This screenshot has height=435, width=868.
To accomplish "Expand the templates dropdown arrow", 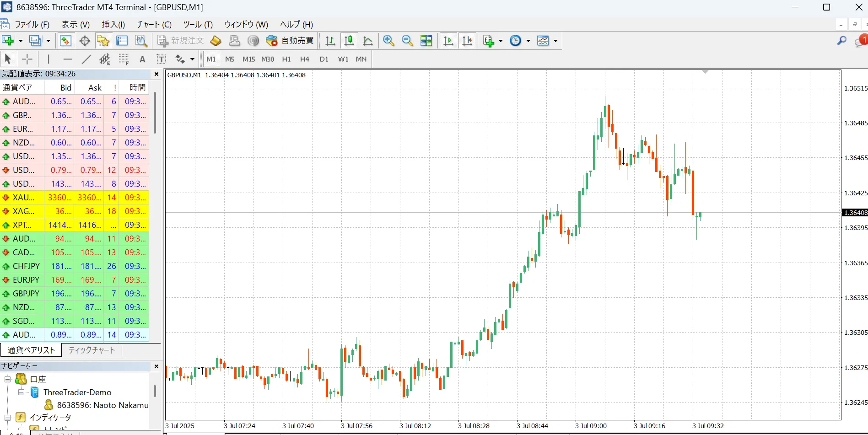I will pos(555,41).
